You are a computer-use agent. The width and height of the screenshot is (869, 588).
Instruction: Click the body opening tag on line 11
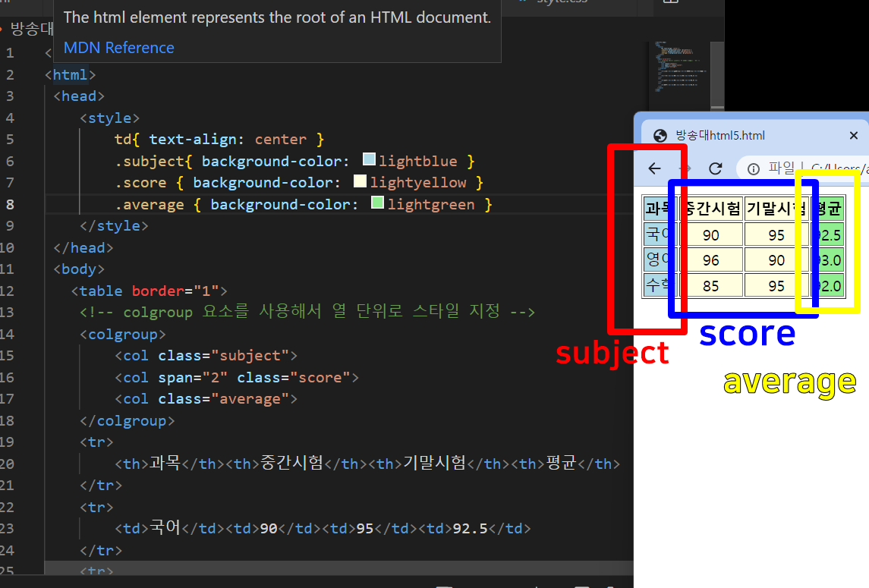pyautogui.click(x=79, y=269)
